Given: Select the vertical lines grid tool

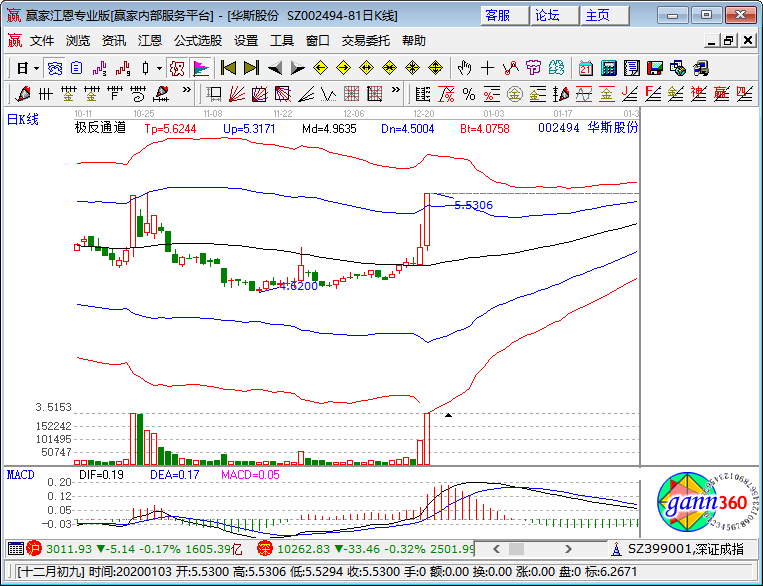Looking at the screenshot, I should click(x=45, y=93).
